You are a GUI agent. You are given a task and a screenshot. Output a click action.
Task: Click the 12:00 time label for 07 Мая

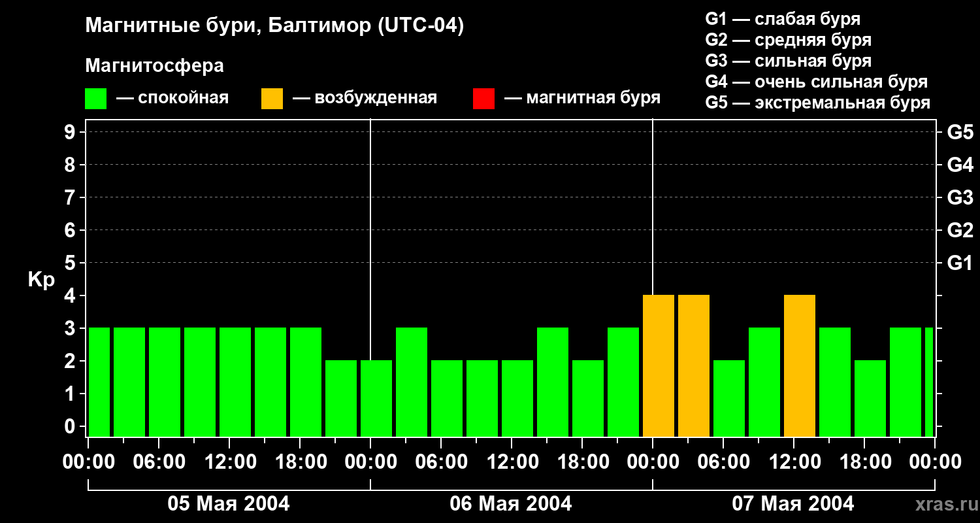[794, 462]
